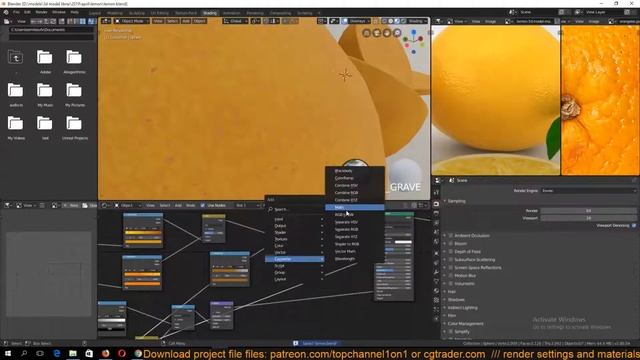Open the Input submenu in Add menu
The height and width of the screenshot is (360, 640).
pyautogui.click(x=295, y=219)
